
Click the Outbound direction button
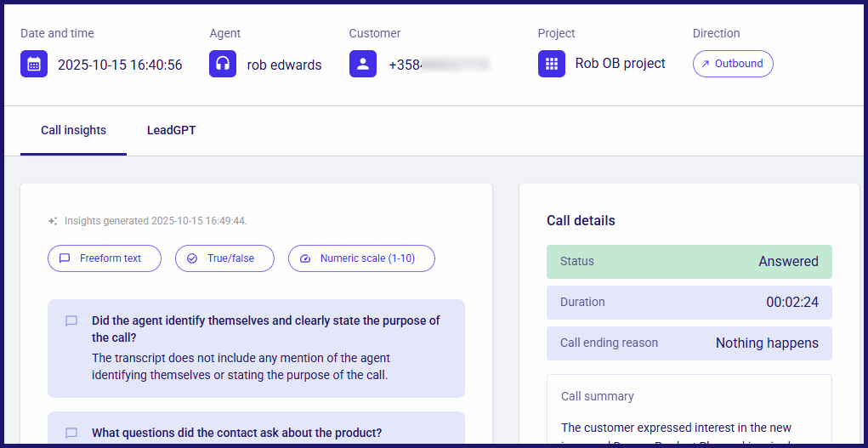click(733, 64)
